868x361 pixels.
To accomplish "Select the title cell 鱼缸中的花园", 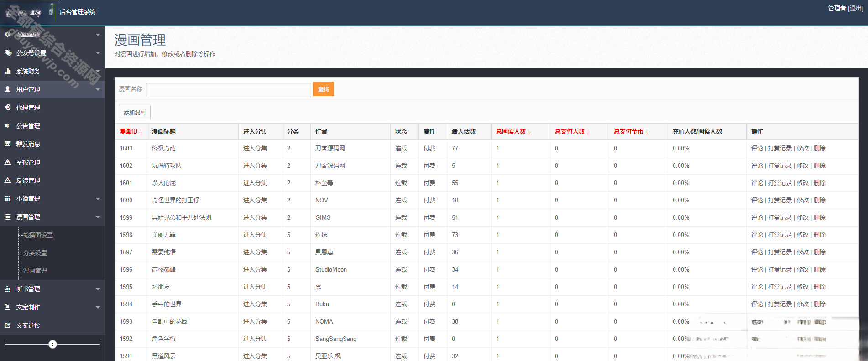I will [170, 321].
